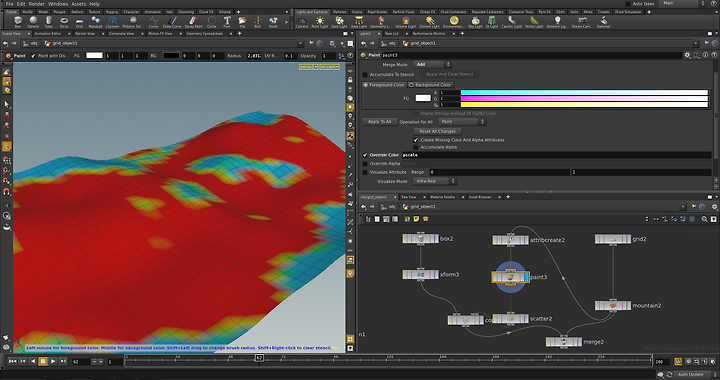The width and height of the screenshot is (720, 380).
Task: Enable the Visualize Attribute checkbox
Action: point(366,172)
